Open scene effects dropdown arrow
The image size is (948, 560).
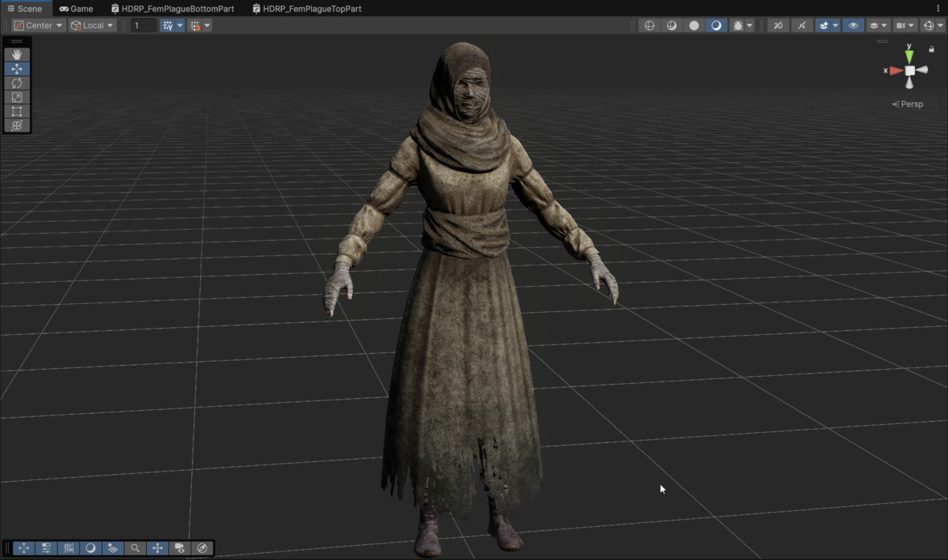pyautogui.click(x=835, y=25)
